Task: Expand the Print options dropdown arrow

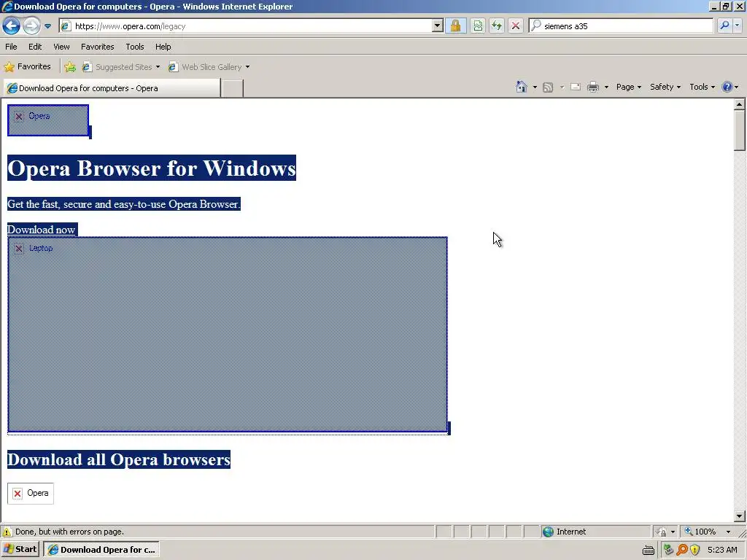Action: coord(606,87)
